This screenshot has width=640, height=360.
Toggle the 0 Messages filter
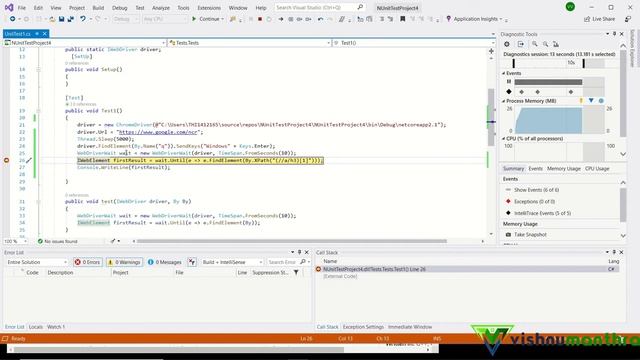point(164,262)
